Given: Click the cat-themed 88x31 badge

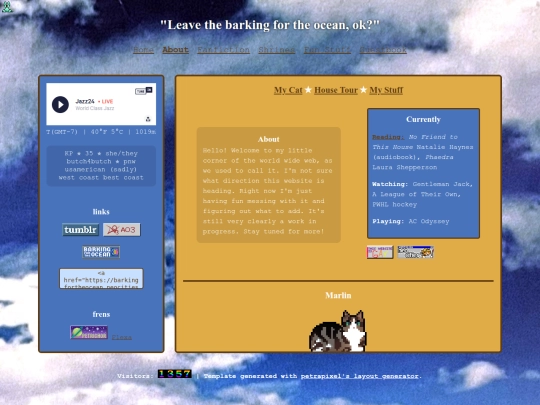Looking at the screenshot, I should (x=416, y=252).
